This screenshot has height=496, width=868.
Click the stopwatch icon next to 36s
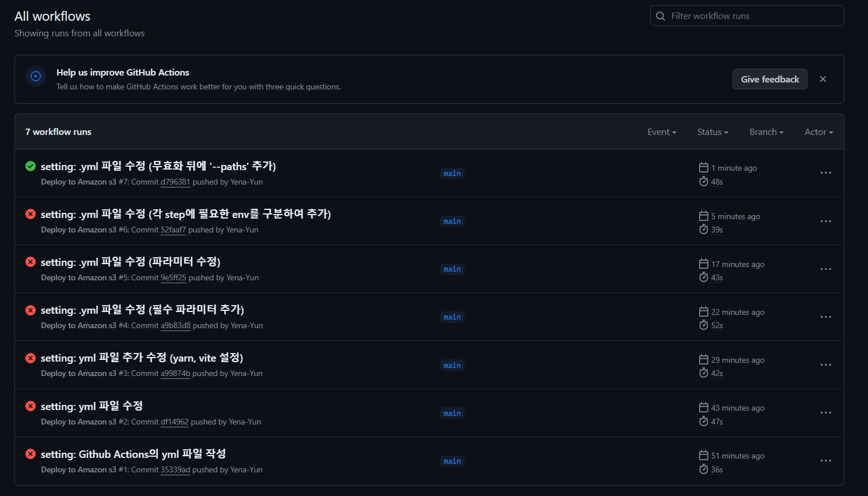704,469
